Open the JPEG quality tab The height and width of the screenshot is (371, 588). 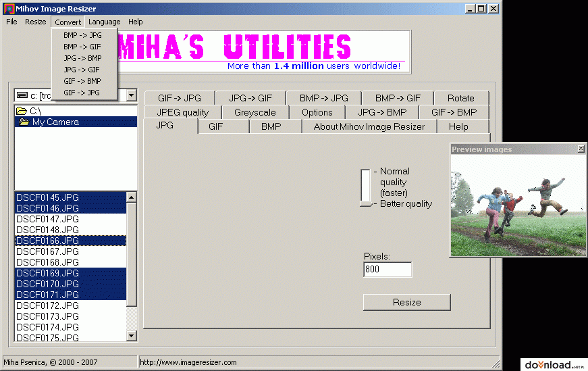click(x=183, y=112)
